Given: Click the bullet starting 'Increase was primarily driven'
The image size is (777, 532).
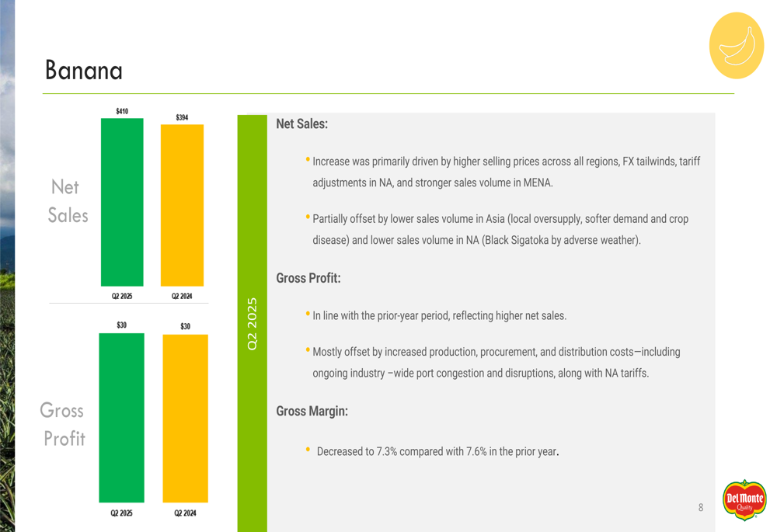Looking at the screenshot, I should (505, 172).
